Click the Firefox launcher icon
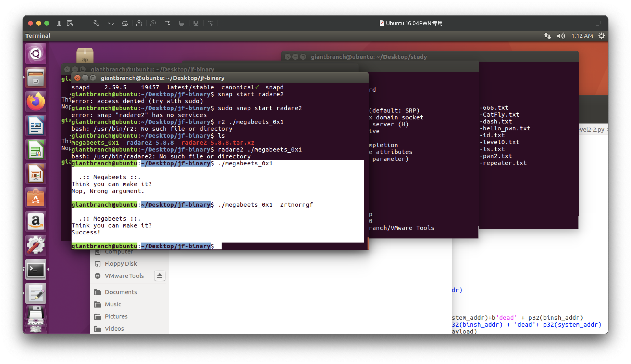Image resolution: width=631 pixels, height=364 pixels. tap(36, 101)
